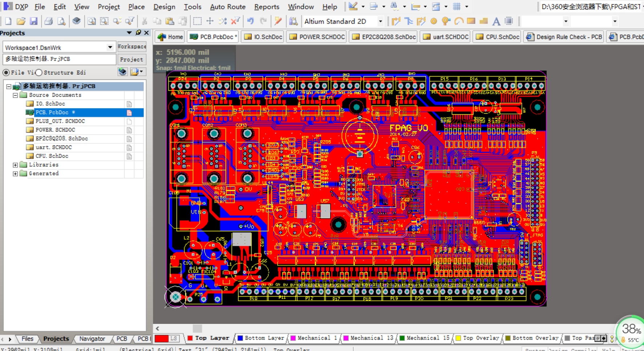Open the Projects panel options arrow
The width and height of the screenshot is (644, 351).
[129, 33]
